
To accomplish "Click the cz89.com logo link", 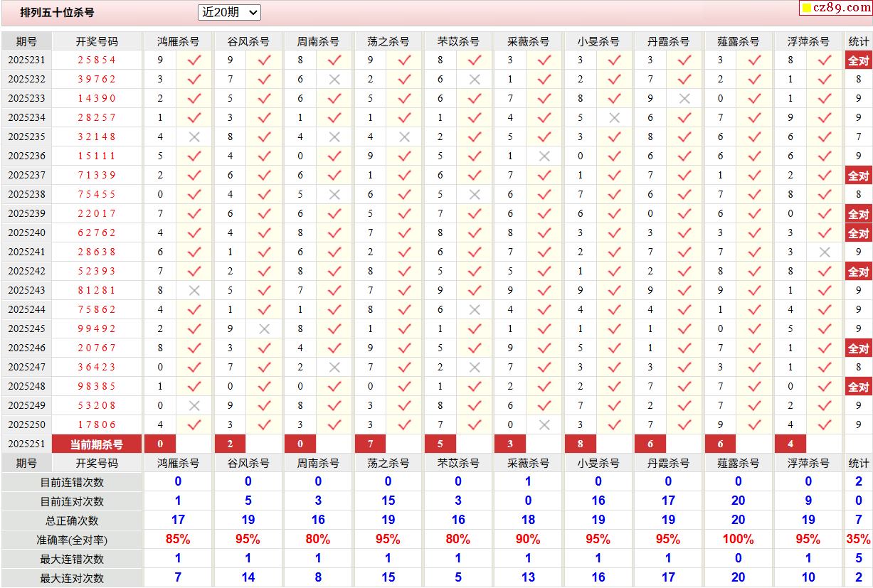I will click(836, 8).
